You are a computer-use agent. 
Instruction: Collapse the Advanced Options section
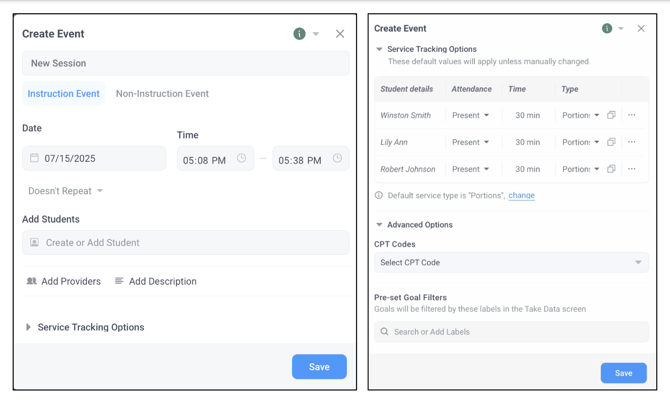pyautogui.click(x=380, y=225)
